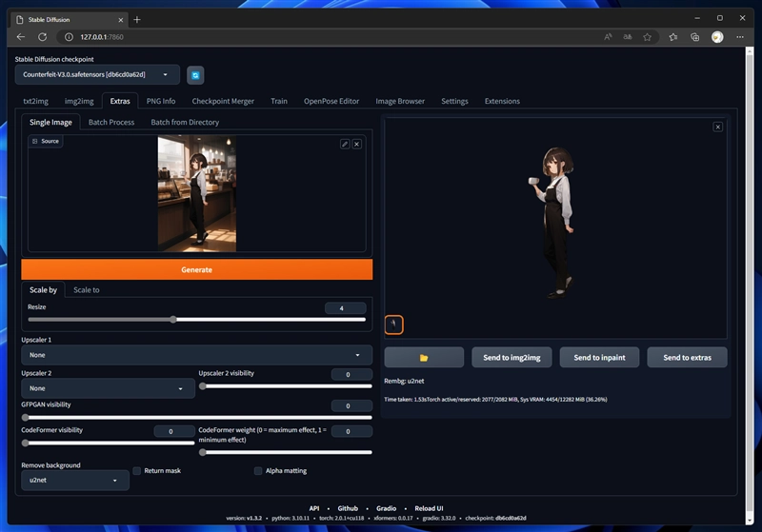
Task: Select the Scale to tab
Action: click(x=87, y=289)
